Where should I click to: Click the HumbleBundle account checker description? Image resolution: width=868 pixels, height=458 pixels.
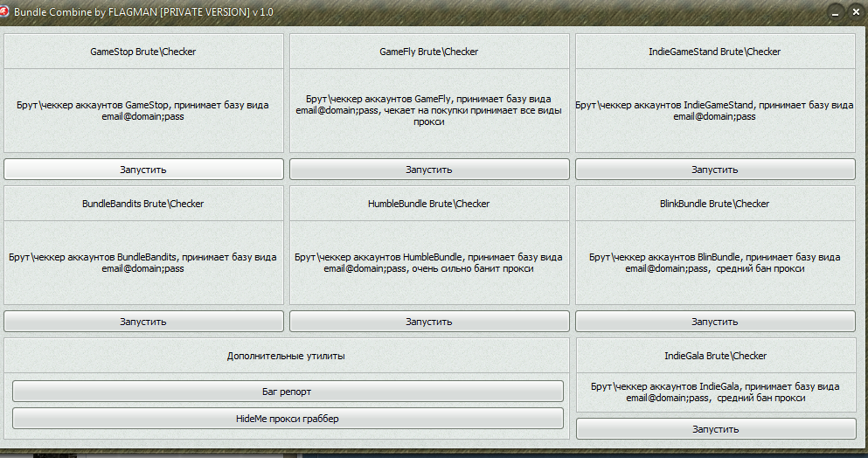click(429, 262)
